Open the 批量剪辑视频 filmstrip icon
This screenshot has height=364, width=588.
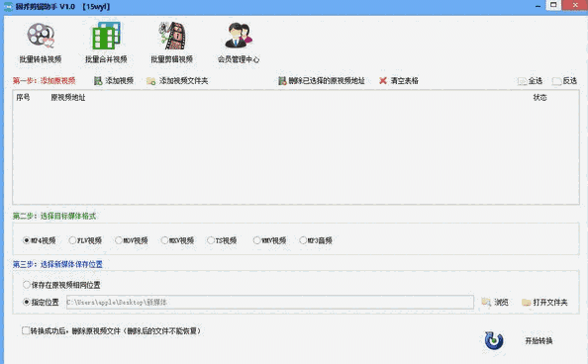click(172, 36)
